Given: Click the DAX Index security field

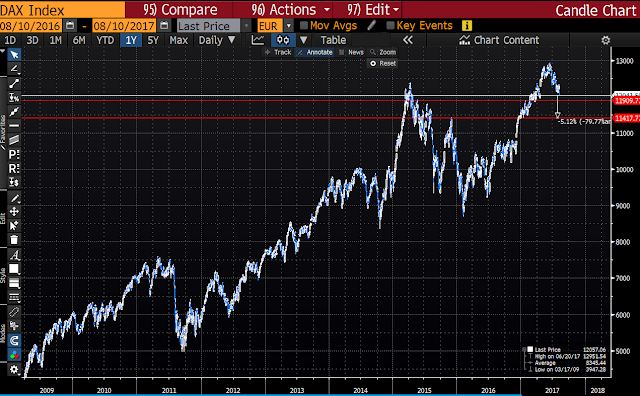Looking at the screenshot, I should click(62, 9).
